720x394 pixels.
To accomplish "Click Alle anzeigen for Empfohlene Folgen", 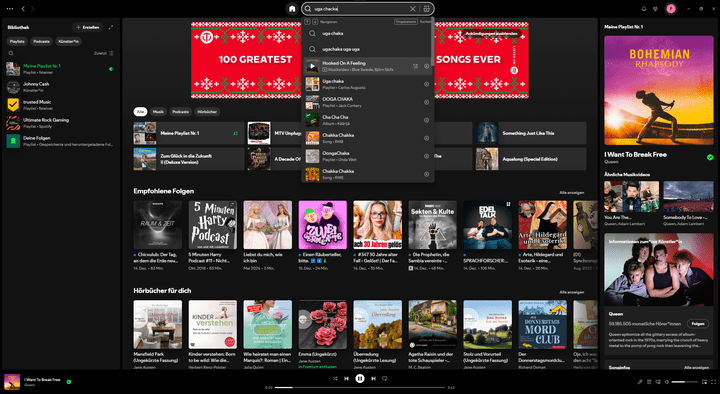I will (x=571, y=192).
